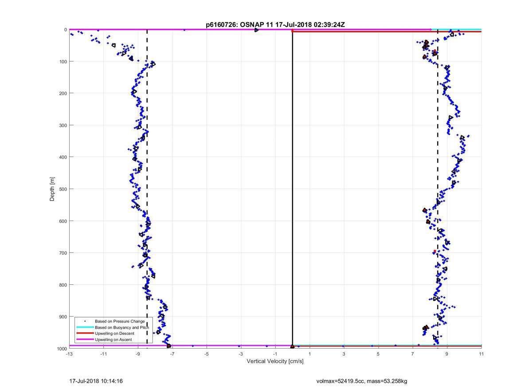Click legend entry 'Upwelling on Ascent'
The image size is (532, 392).
(113, 339)
